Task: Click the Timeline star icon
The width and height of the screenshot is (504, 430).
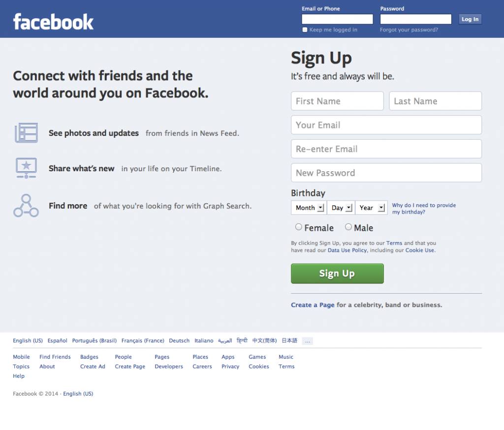Action: click(x=27, y=168)
